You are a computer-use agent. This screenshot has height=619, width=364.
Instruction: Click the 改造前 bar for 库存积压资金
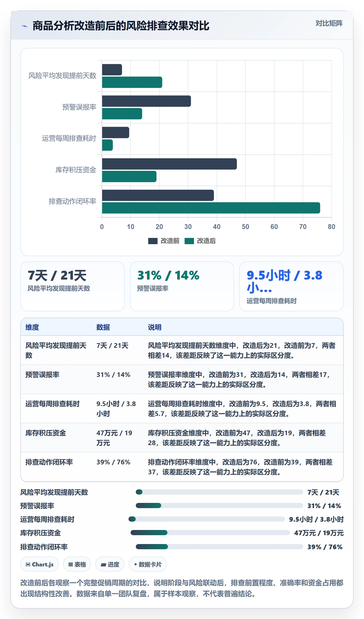click(169, 164)
